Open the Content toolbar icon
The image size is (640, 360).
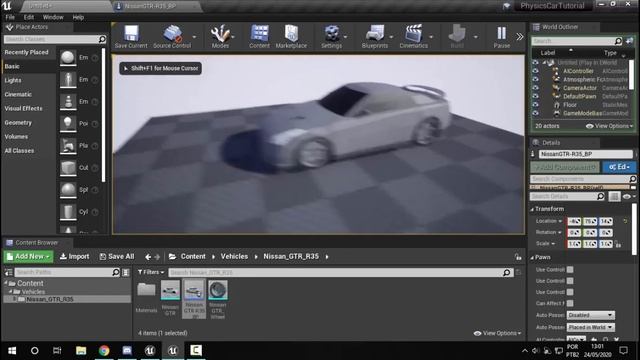pos(259,37)
